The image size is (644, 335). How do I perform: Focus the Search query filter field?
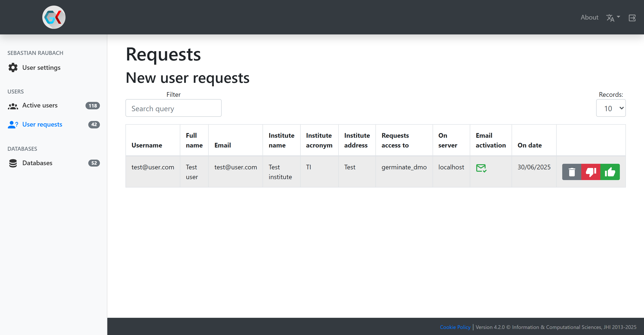[x=173, y=108]
